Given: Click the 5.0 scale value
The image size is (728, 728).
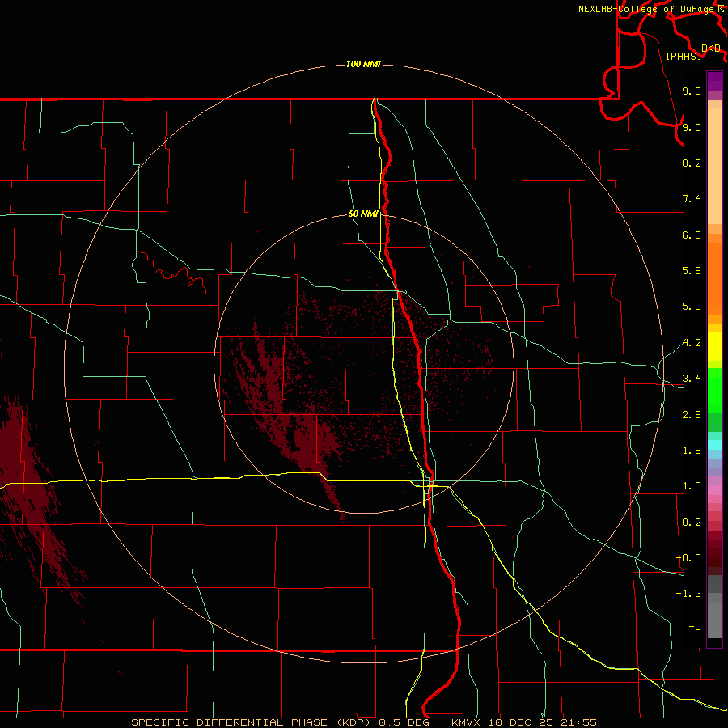Looking at the screenshot, I should click(692, 307).
